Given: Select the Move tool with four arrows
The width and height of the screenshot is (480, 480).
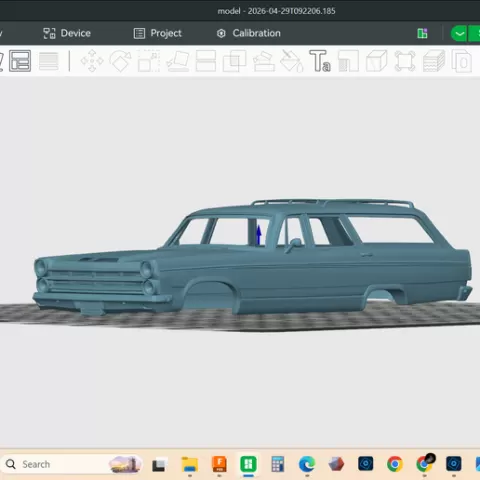Looking at the screenshot, I should (x=92, y=61).
